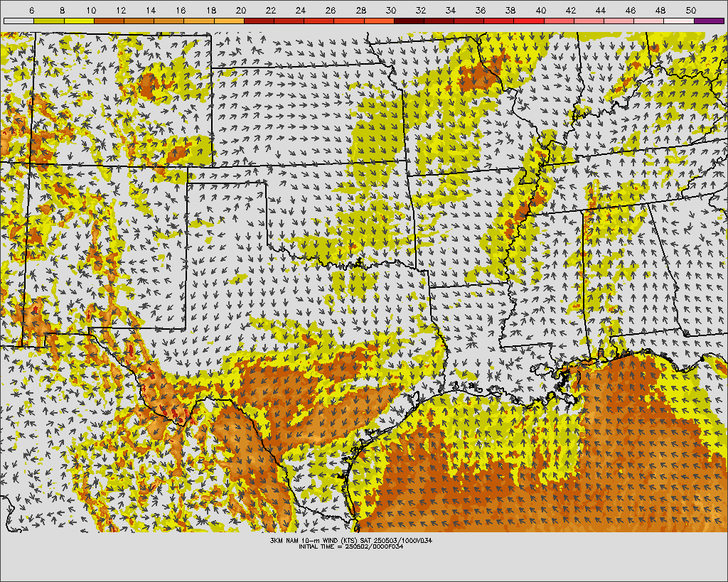Select the 16–18 knots legend swatch
The width and height of the screenshot is (728, 582).
[x=199, y=21]
